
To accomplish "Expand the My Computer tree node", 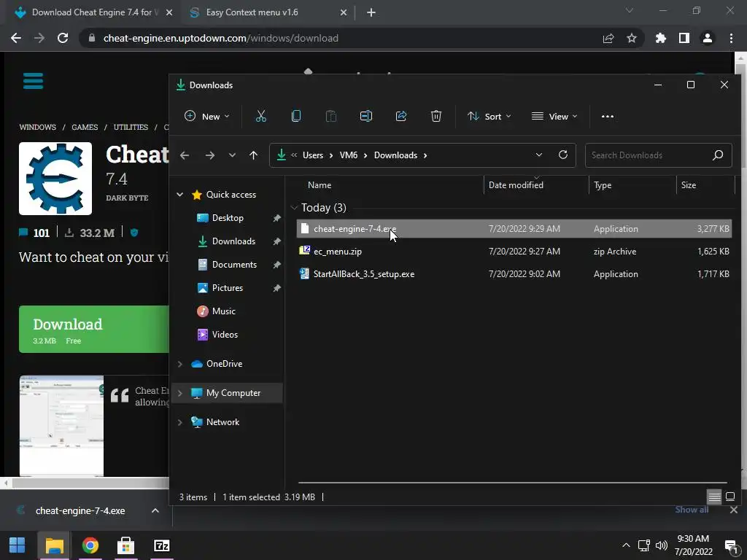I will [180, 393].
